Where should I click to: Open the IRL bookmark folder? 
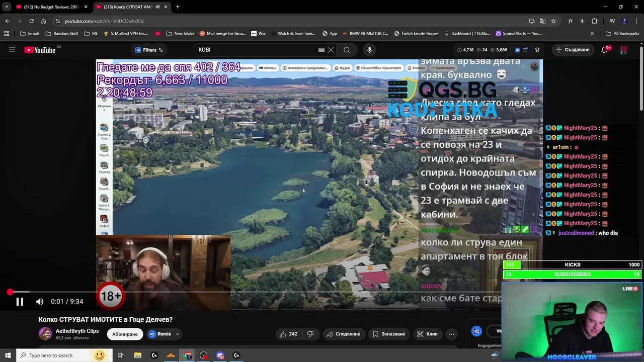[x=91, y=34]
